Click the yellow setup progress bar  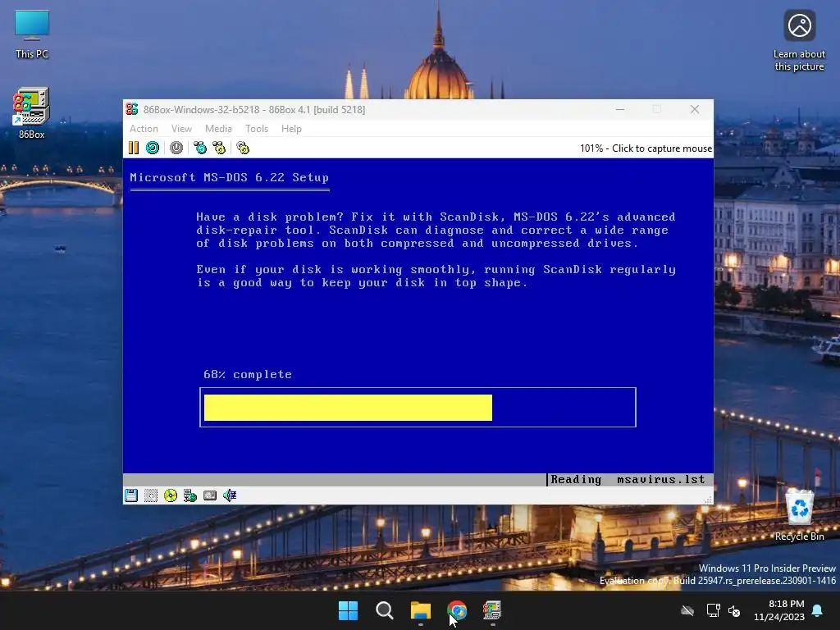(x=348, y=408)
